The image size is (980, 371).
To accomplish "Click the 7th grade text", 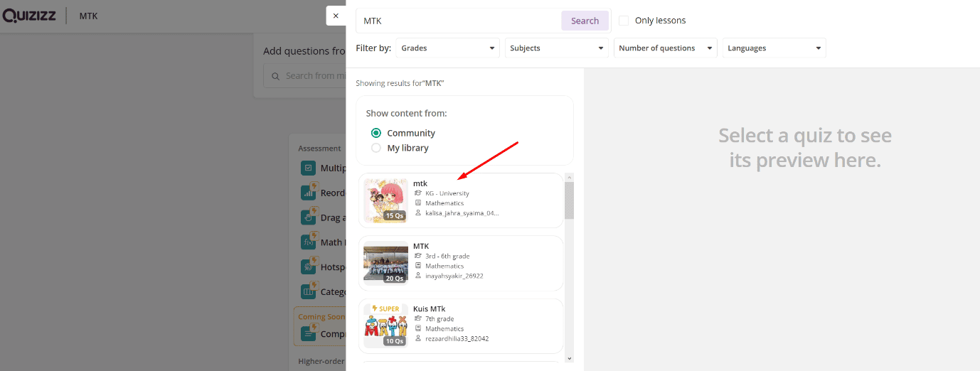I will coord(440,319).
